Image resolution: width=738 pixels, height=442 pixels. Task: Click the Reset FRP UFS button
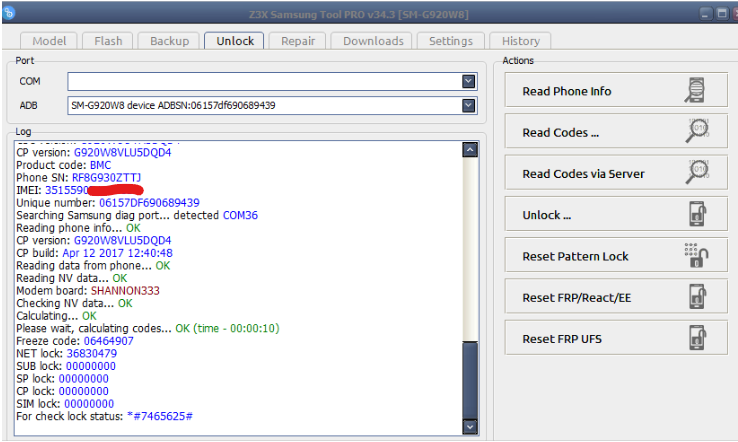coord(616,338)
